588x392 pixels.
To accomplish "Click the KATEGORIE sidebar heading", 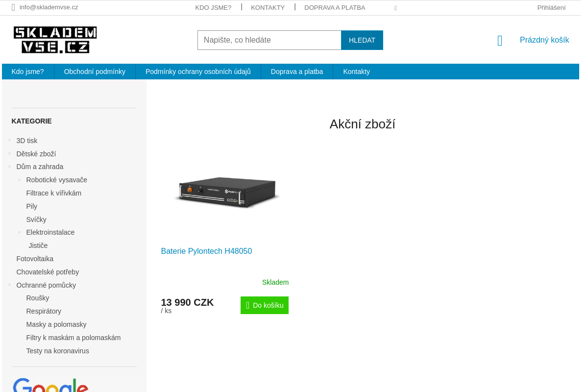I will pyautogui.click(x=32, y=121).
